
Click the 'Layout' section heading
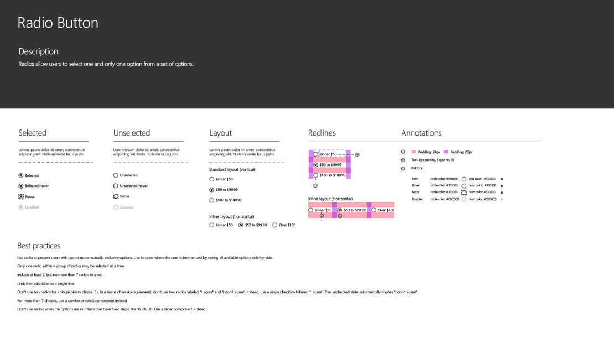click(x=221, y=133)
